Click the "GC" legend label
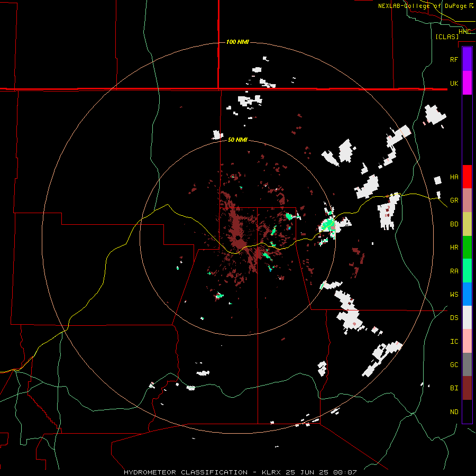 [x=454, y=364]
